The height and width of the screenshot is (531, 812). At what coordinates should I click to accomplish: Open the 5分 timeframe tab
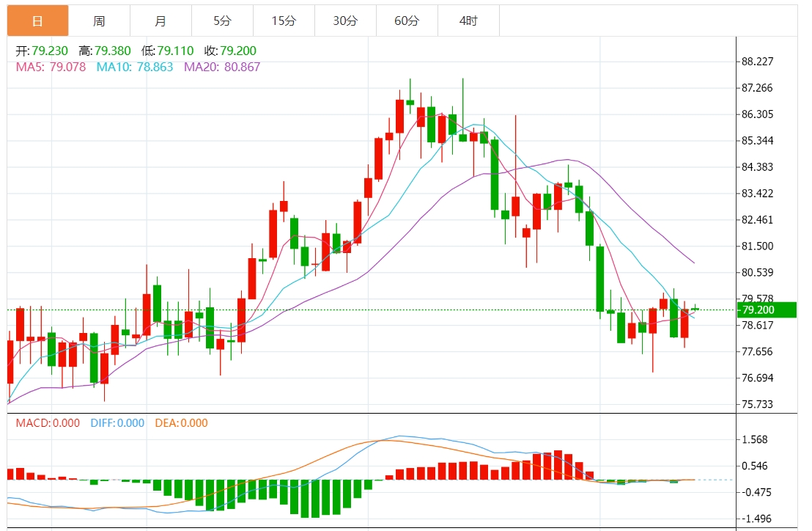click(x=222, y=21)
